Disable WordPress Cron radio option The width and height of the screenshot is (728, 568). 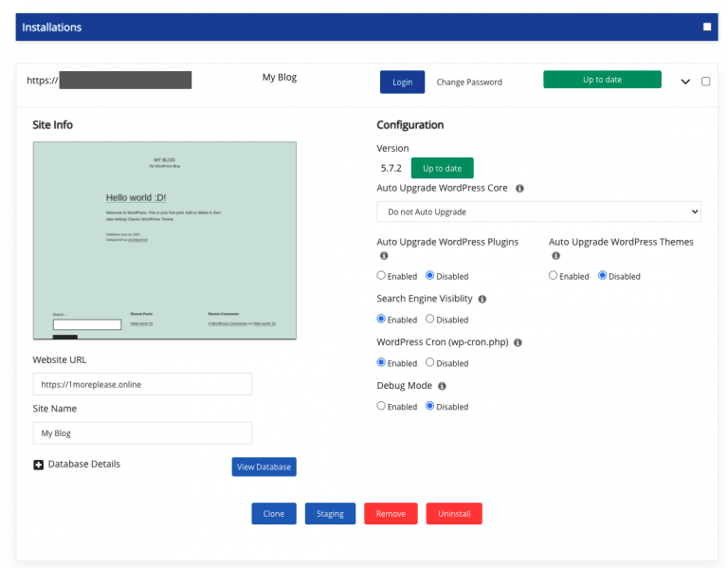[430, 362]
